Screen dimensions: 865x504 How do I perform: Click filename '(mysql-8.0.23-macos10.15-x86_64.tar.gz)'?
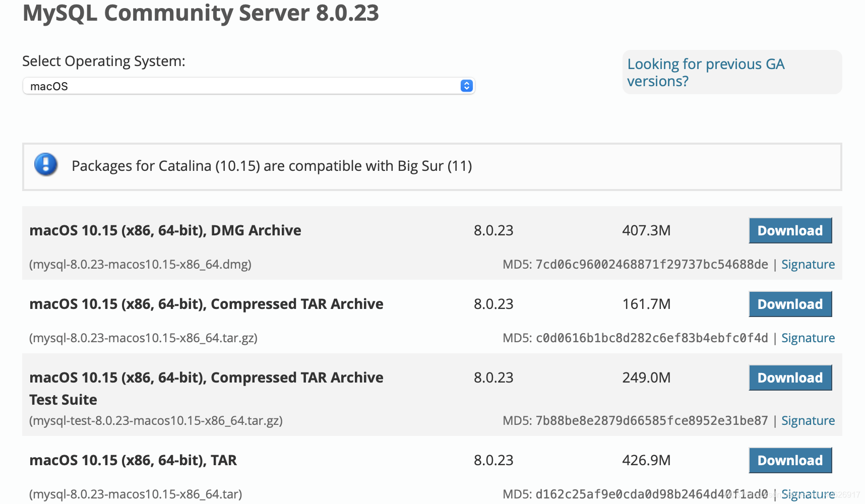[143, 338]
